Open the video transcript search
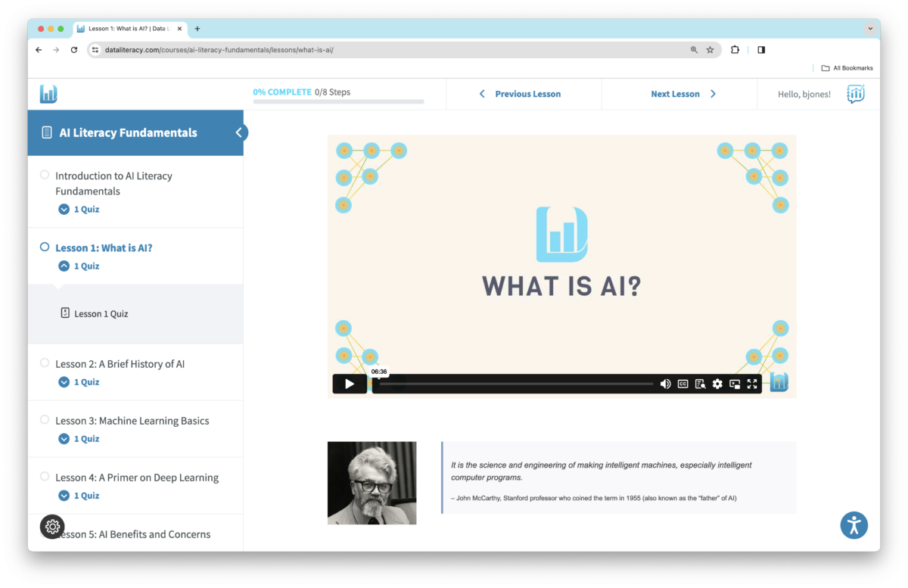The image size is (908, 588). pyautogui.click(x=700, y=384)
